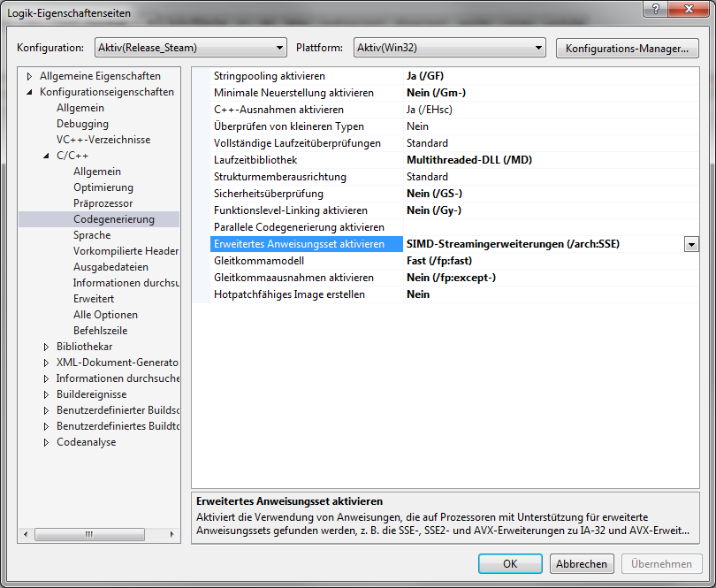
Task: Click the Konfigurations-Manager button
Action: pos(628,48)
